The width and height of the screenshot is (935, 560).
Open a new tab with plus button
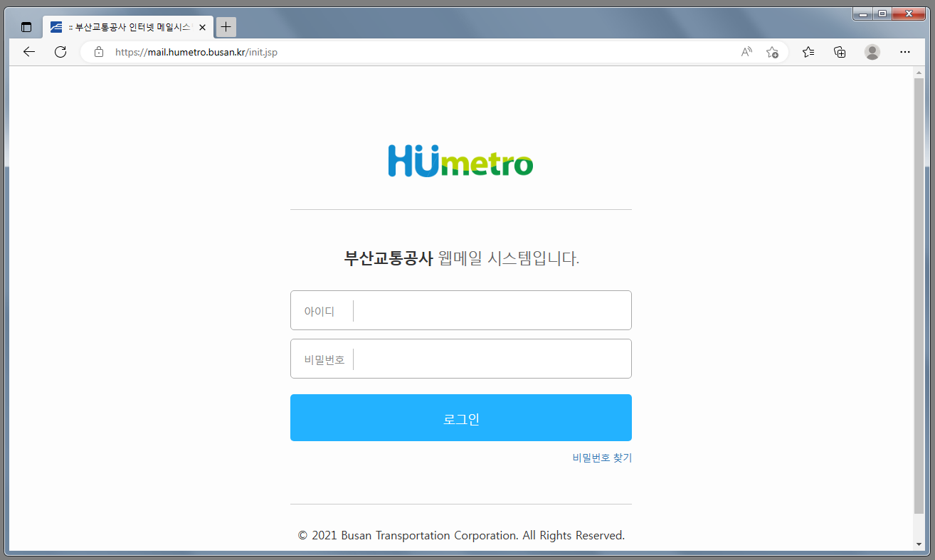click(x=226, y=27)
